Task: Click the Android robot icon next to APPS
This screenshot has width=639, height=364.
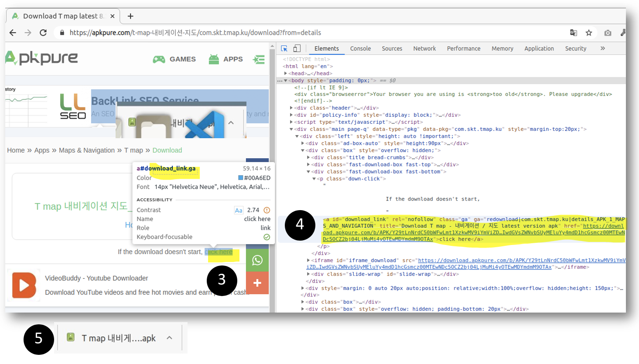Action: [x=214, y=59]
